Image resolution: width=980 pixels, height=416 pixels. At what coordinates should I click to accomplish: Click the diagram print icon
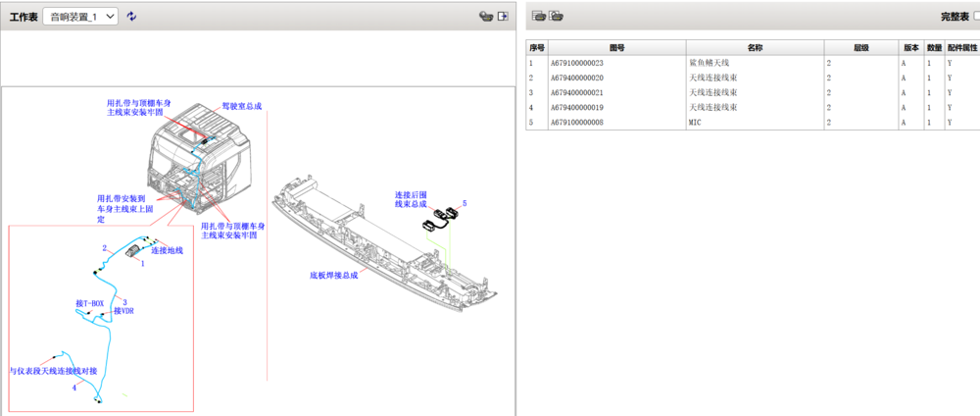[486, 17]
